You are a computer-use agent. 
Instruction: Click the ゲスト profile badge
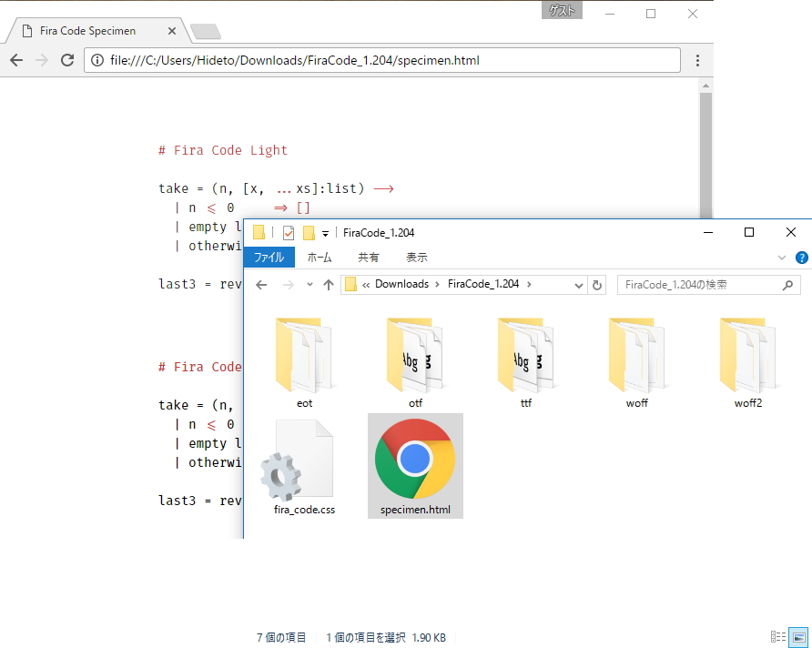tap(562, 11)
